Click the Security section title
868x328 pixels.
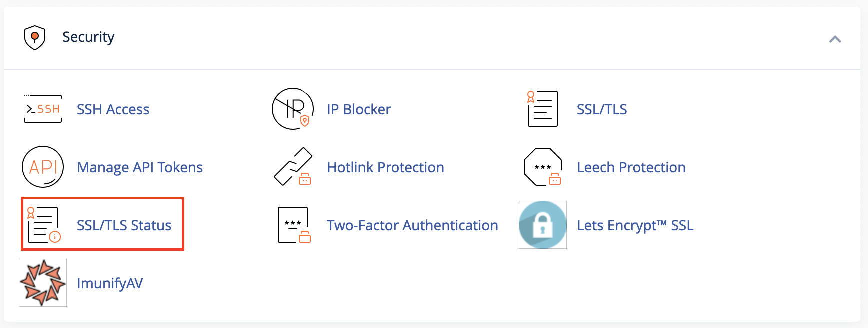(x=88, y=37)
